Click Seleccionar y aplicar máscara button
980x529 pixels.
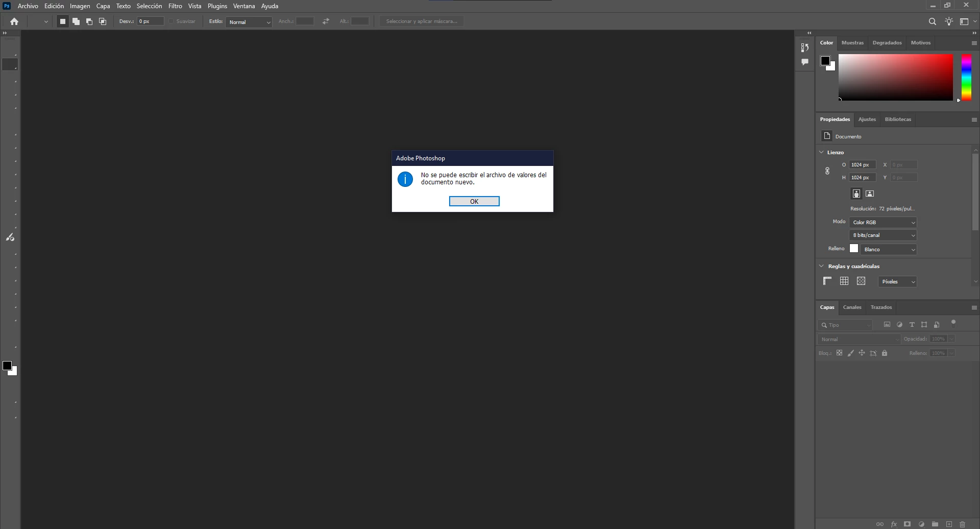422,21
